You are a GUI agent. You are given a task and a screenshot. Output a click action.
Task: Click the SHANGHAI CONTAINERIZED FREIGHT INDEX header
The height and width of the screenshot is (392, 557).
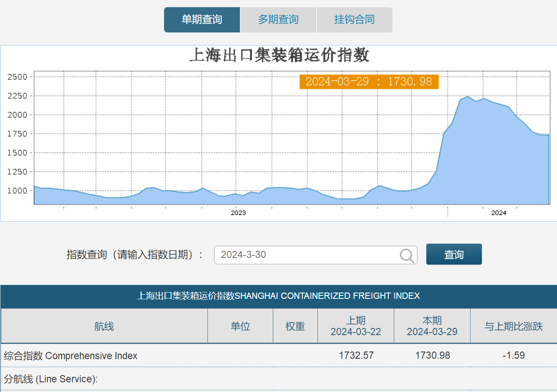(x=278, y=295)
